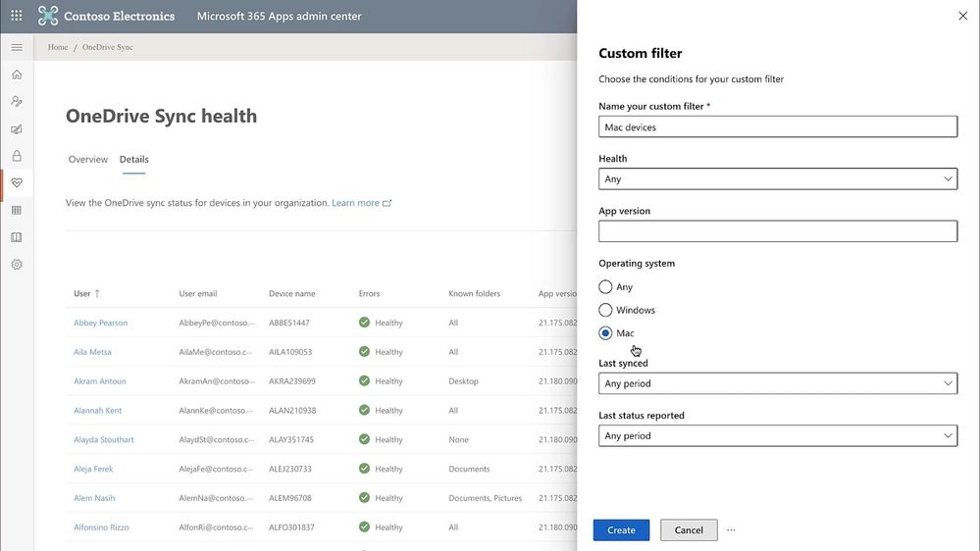Click the Errors column header
The width and height of the screenshot is (980, 551).
click(x=370, y=293)
